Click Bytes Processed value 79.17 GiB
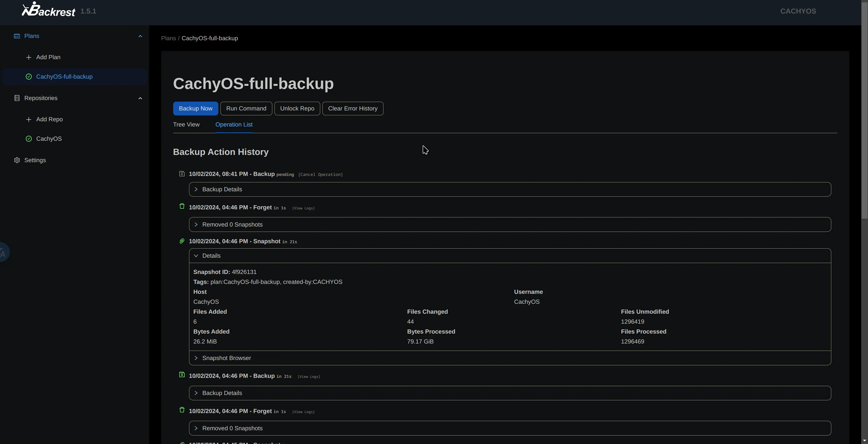This screenshot has width=868, height=444. [x=420, y=342]
